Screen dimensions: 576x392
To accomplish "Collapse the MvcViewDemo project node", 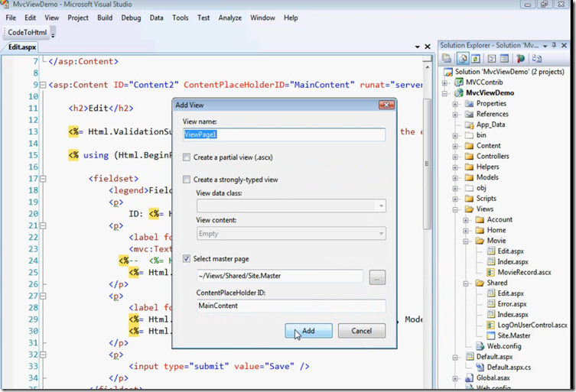I will [x=445, y=93].
